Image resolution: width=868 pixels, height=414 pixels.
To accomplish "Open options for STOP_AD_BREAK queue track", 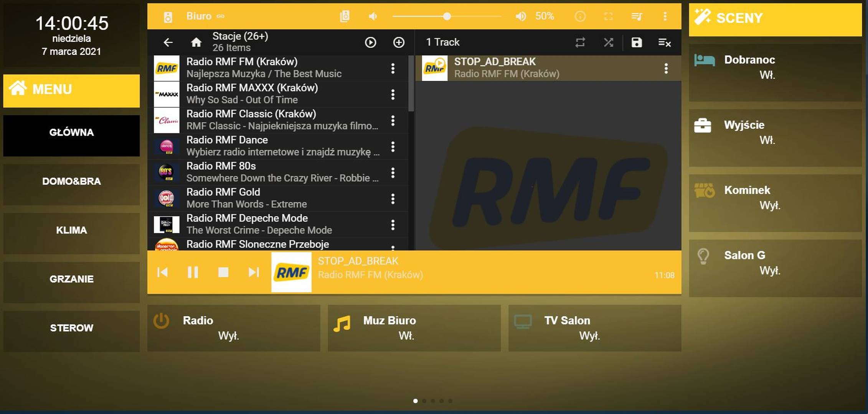I will click(666, 68).
